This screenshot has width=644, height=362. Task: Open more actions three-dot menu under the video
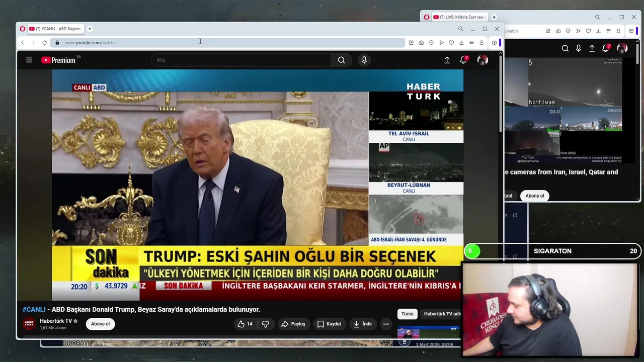click(x=386, y=324)
